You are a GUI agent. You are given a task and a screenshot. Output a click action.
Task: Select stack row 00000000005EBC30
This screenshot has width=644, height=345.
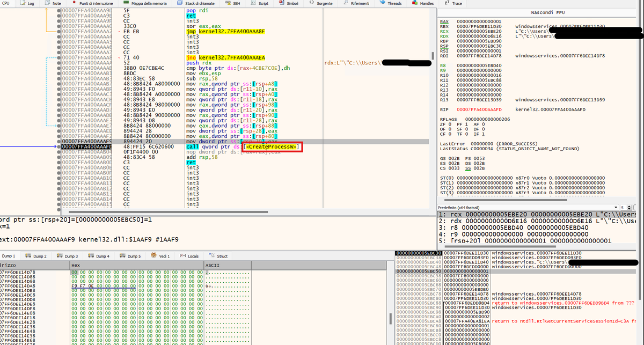(x=515, y=253)
